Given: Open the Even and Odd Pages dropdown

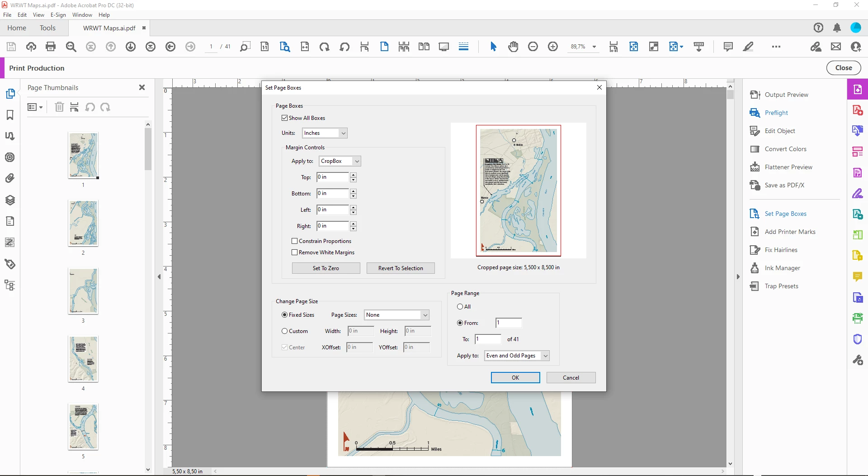Looking at the screenshot, I should click(x=517, y=356).
